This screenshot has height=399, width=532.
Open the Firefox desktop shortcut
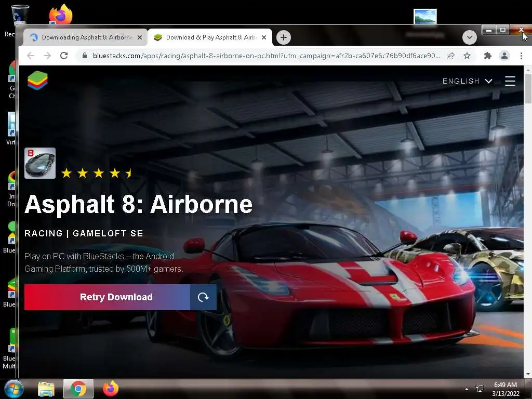[x=60, y=14]
